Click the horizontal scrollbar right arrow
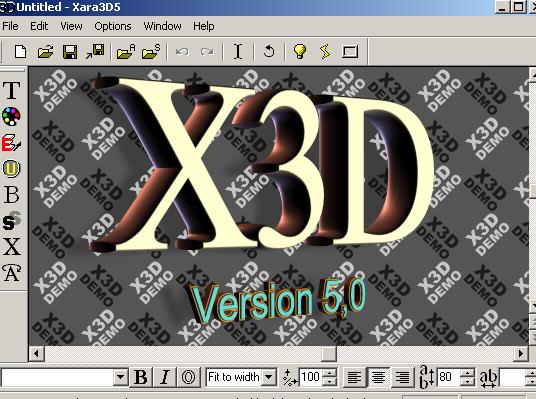The width and height of the screenshot is (536, 399). tap(521, 354)
